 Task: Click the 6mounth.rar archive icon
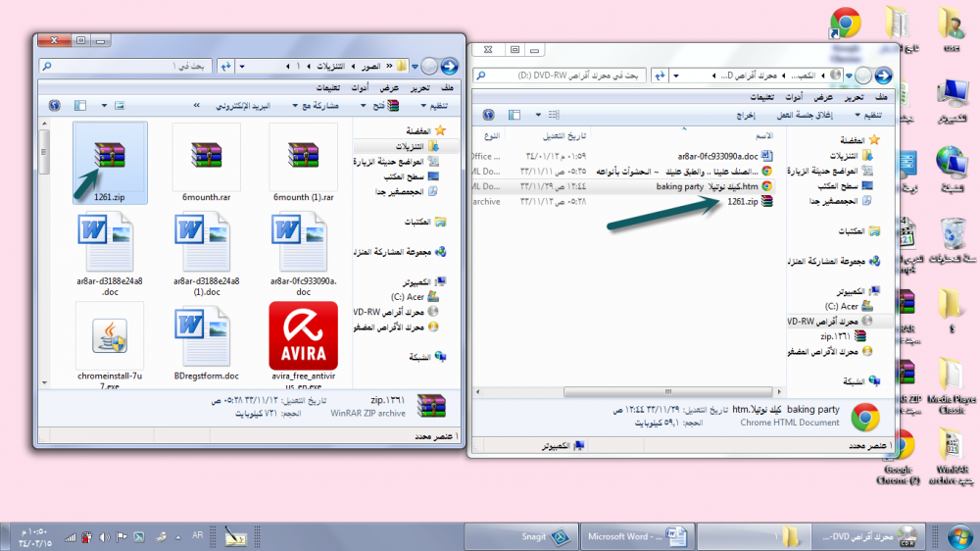tap(206, 157)
